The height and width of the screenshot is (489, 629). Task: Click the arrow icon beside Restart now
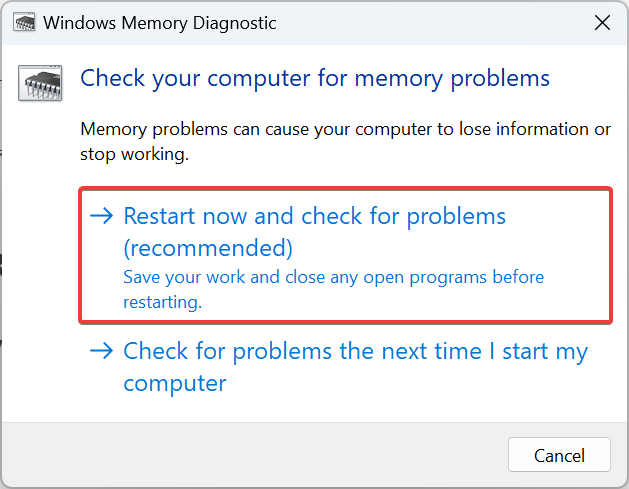[103, 217]
